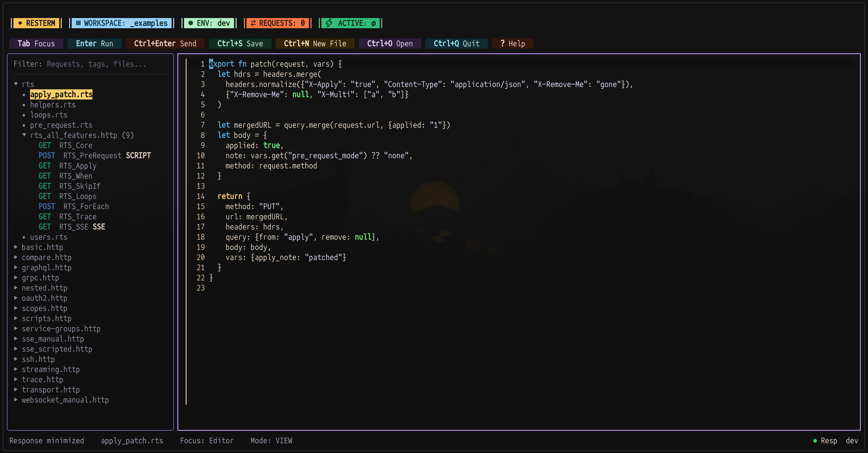868x453 pixels.
Task: Select loops.rts file
Action: [x=49, y=115]
